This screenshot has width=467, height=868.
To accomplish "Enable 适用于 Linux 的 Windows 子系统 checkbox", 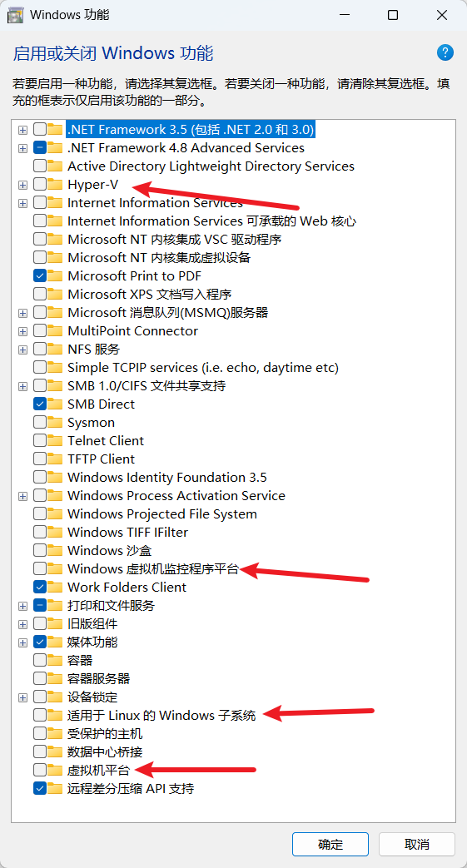I will tap(40, 715).
